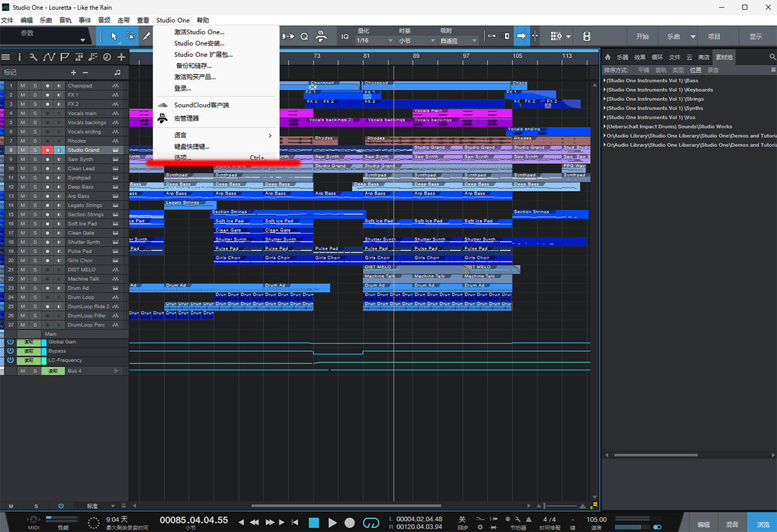Image resolution: width=777 pixels, height=532 pixels.
Task: Expand the 语言 language submenu
Action: click(216, 135)
